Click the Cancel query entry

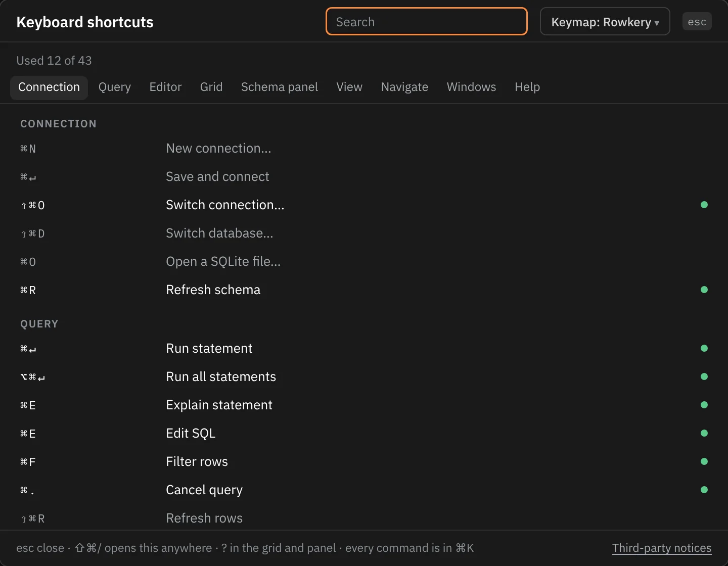click(x=364, y=490)
